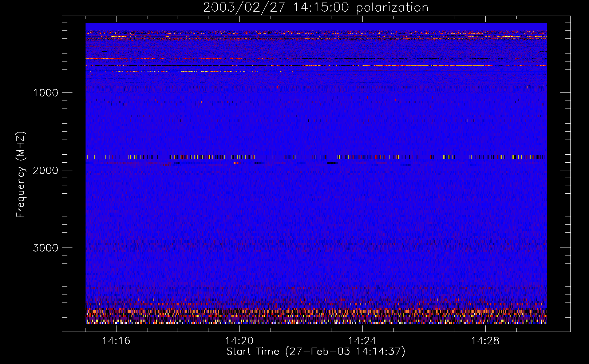Image resolution: width=589 pixels, height=364 pixels.
Task: Select the 14:16 time tick label
Action: [x=116, y=341]
